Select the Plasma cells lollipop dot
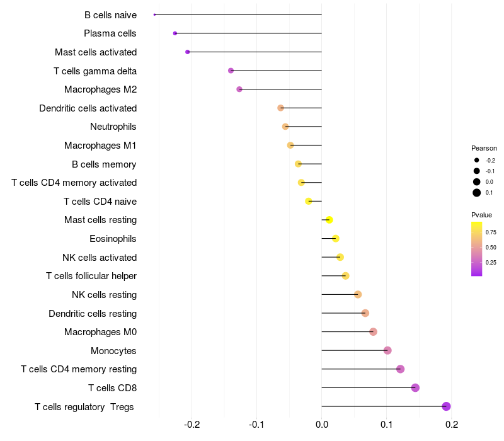 point(175,33)
